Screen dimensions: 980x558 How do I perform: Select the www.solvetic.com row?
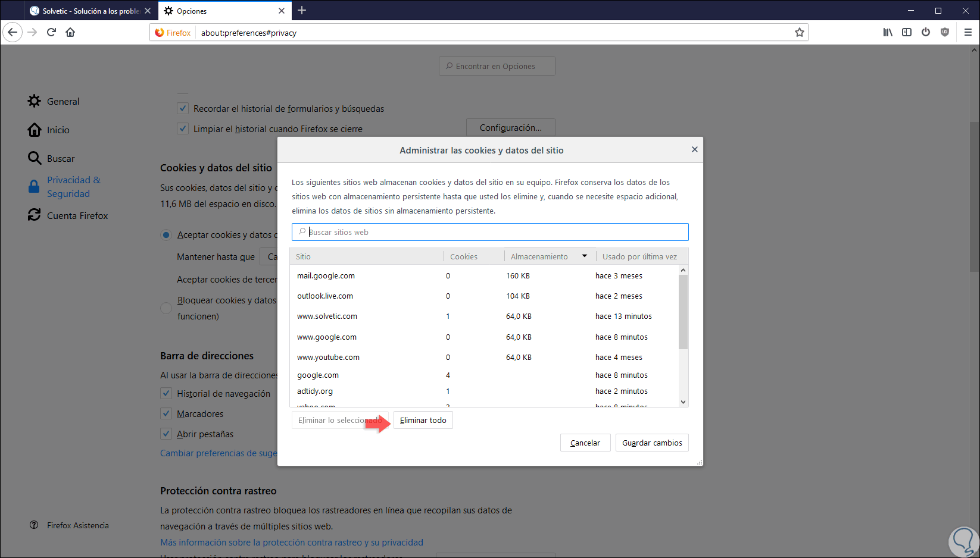pyautogui.click(x=485, y=316)
